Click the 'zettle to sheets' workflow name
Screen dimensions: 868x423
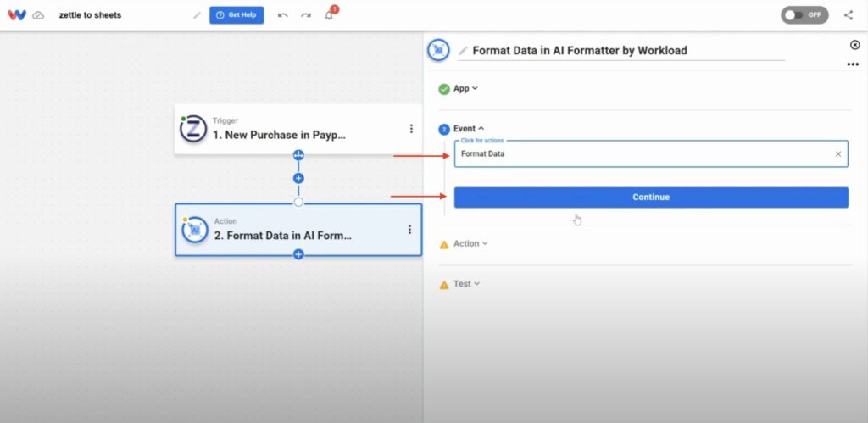click(90, 15)
